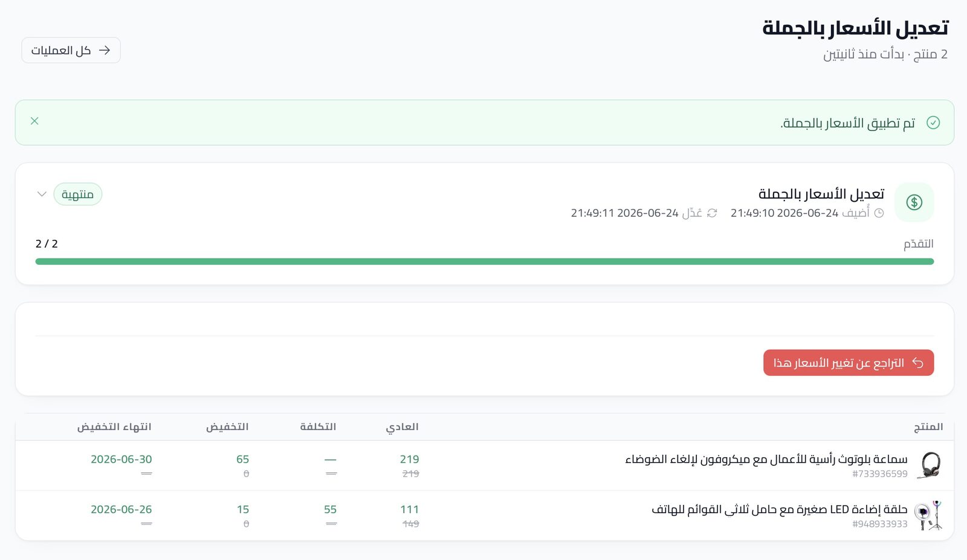Open product سماعة بلوتوث رأسية للأعمال name
967x560 pixels.
tap(766, 459)
